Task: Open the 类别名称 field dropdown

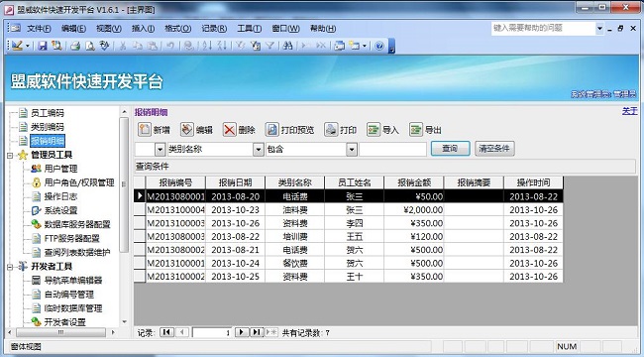Action: (258, 150)
